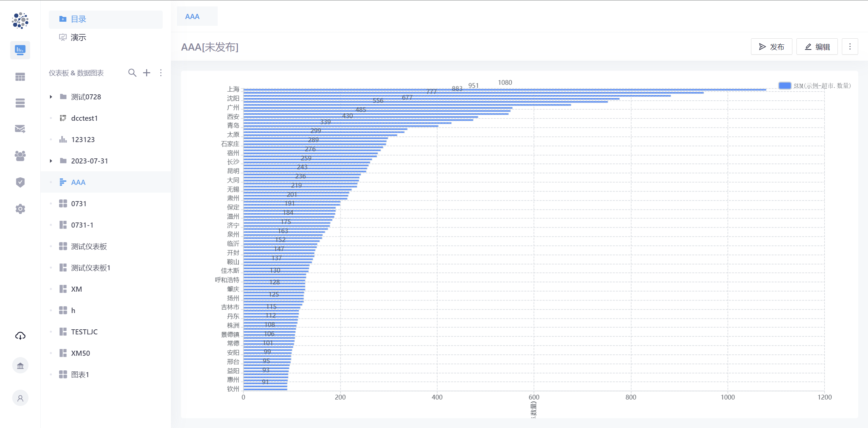Viewport: 868px width, 428px height.
Task: Click the AAA horizontal bar icon
Action: point(63,182)
